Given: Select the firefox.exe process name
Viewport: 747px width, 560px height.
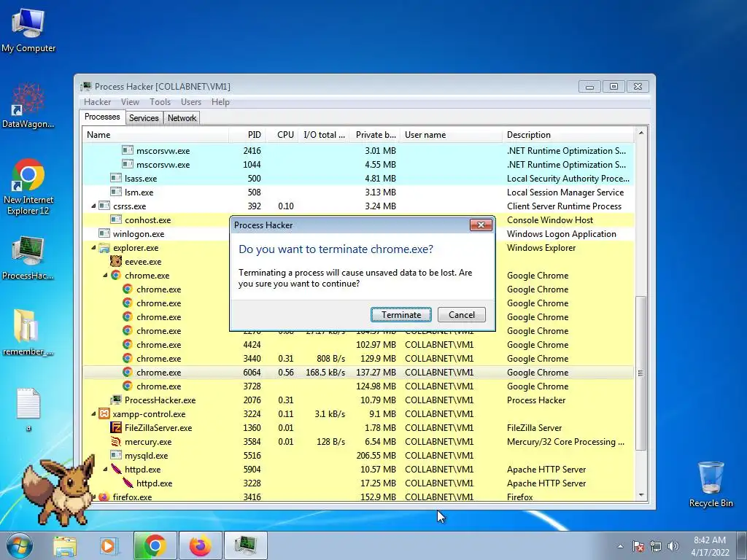Looking at the screenshot, I should point(133,497).
